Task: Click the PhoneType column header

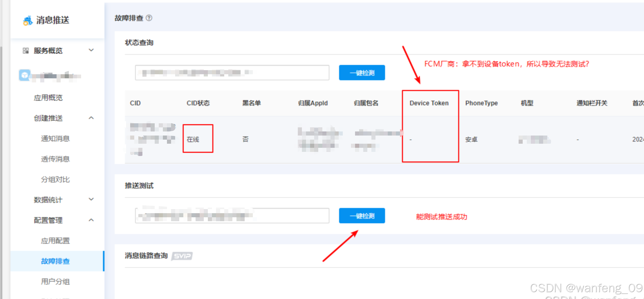Action: click(481, 103)
